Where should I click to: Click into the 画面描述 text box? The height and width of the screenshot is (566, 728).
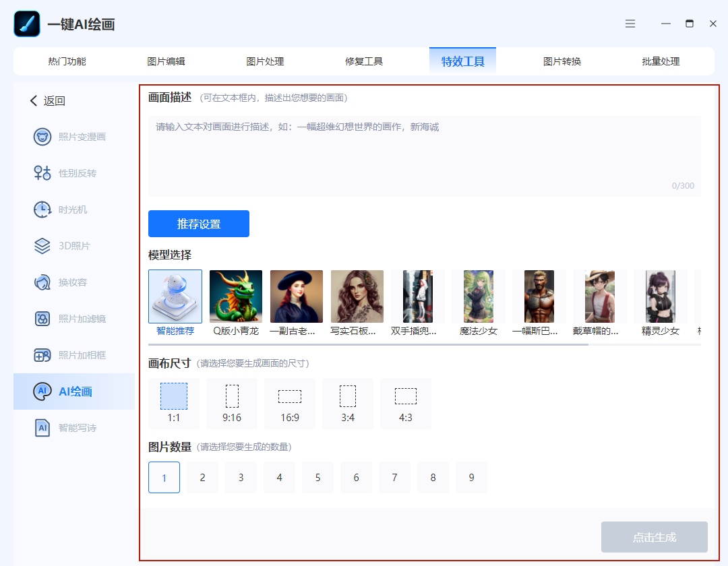pos(425,156)
